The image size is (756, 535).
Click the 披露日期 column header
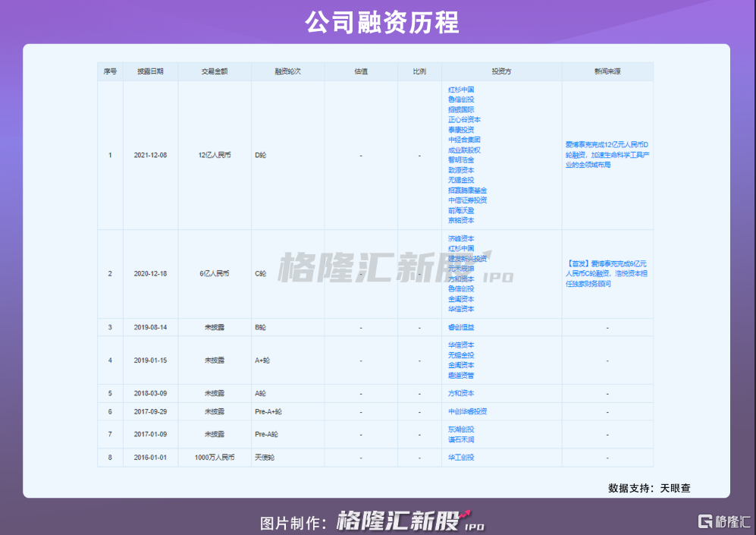click(x=150, y=71)
